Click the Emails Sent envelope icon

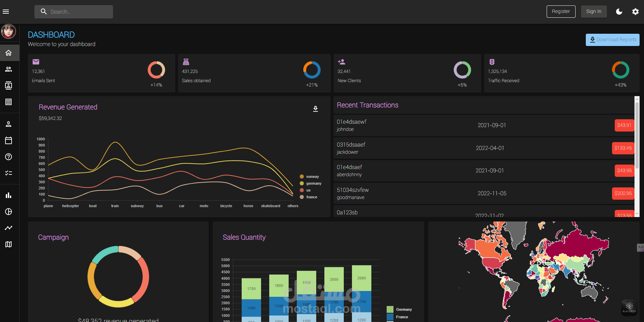[x=36, y=62]
